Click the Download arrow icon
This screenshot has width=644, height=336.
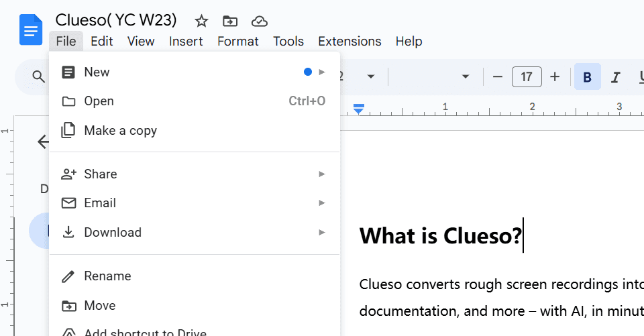68,232
